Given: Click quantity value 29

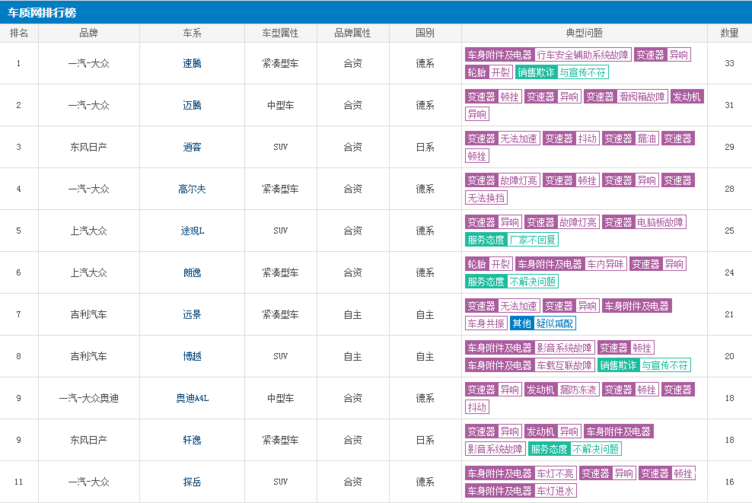Looking at the screenshot, I should 729,147.
